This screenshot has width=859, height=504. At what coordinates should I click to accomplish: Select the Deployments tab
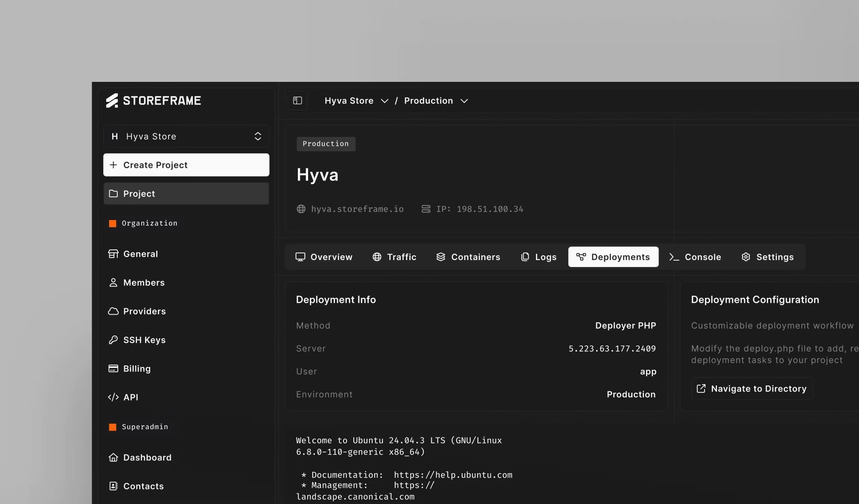pyautogui.click(x=613, y=257)
